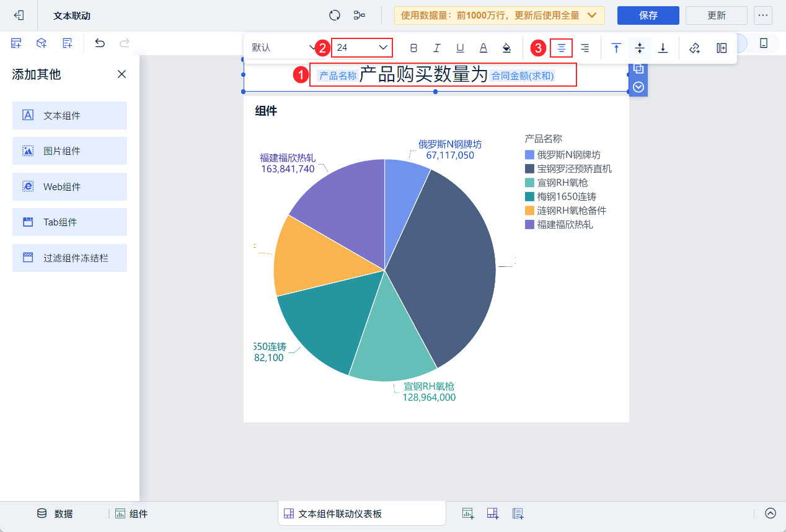The height and width of the screenshot is (532, 786).
Task: Center-align the text horizontally
Action: pos(561,48)
